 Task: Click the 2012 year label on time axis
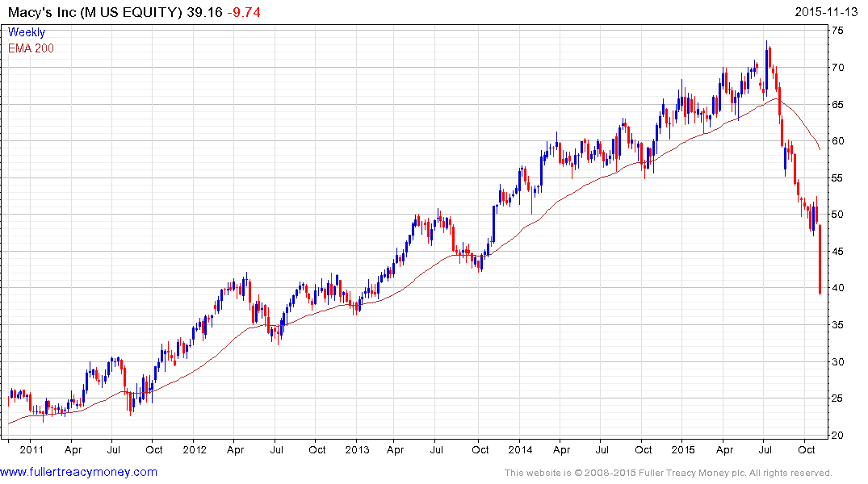(x=195, y=449)
